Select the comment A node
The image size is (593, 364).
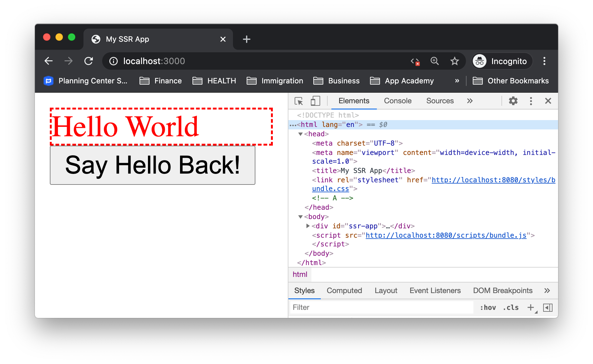(x=333, y=198)
